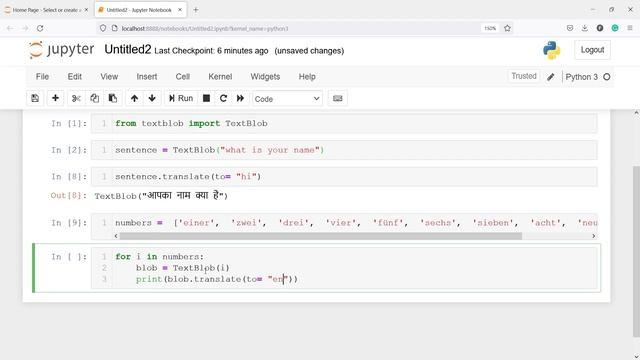Click left arrow of numbers cell scrollbar
The height and width of the screenshot is (360, 640).
click(x=116, y=236)
